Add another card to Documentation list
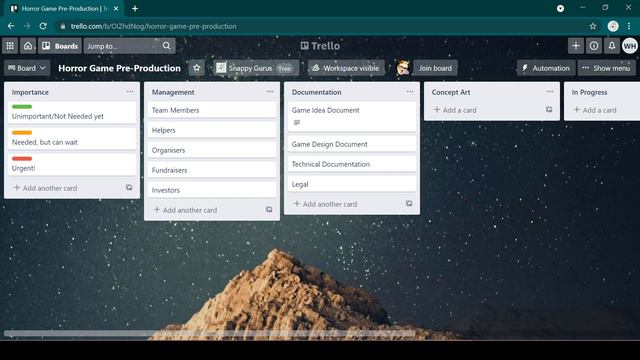This screenshot has width=640, height=360. point(325,204)
